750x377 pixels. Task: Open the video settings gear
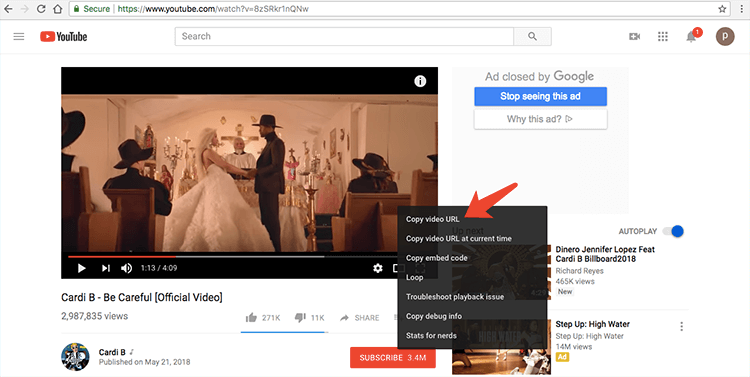[378, 268]
